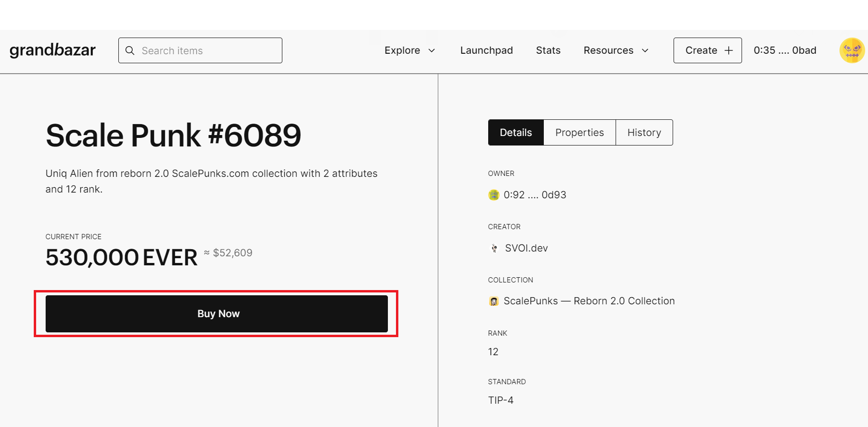This screenshot has width=868, height=427.
Task: Open the Resources menu
Action: [616, 50]
